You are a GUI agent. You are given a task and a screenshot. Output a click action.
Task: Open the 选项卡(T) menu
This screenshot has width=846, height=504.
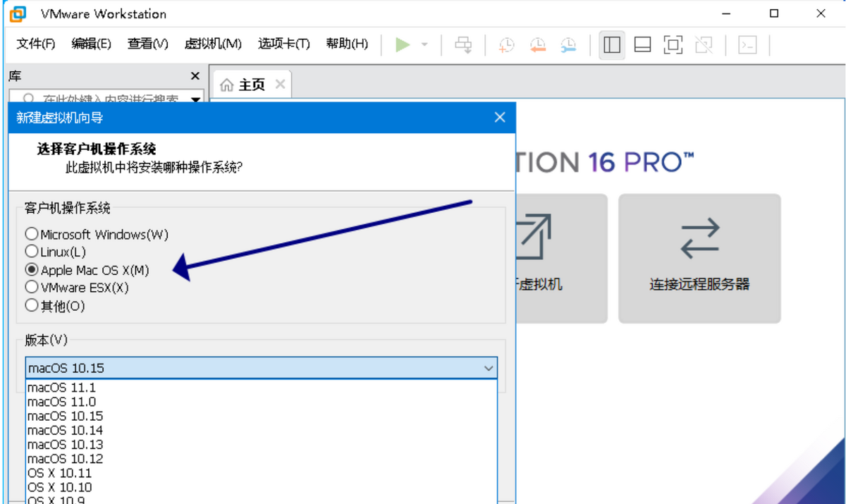tap(283, 44)
